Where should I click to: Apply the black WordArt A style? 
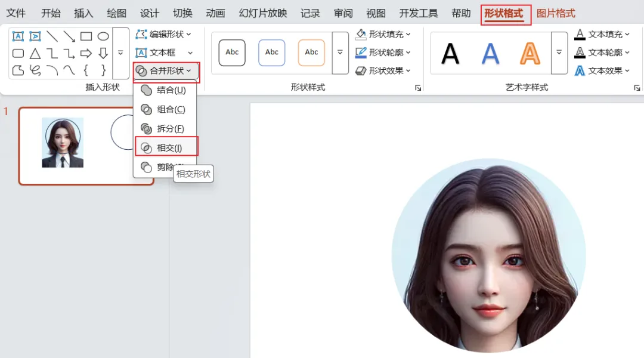[x=450, y=54]
